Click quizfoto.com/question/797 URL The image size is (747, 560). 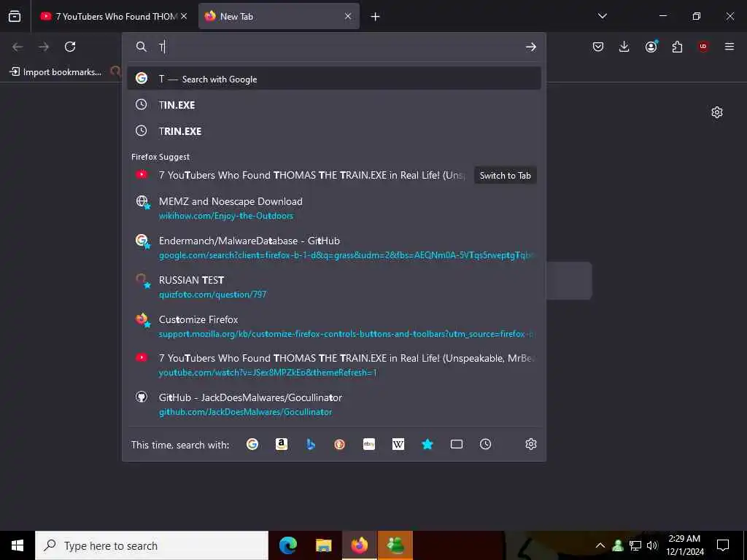212,295
